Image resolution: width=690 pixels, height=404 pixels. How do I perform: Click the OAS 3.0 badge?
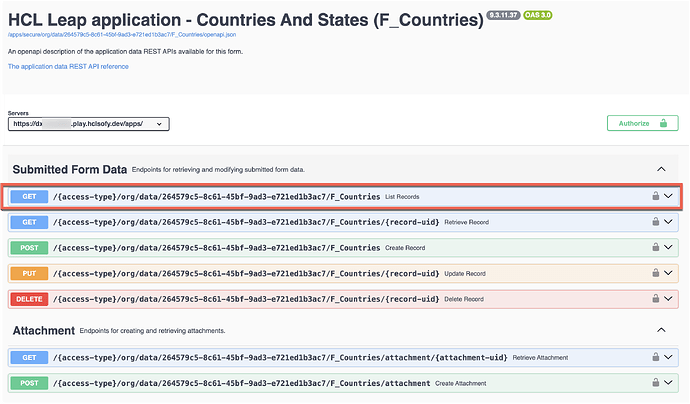coord(538,15)
